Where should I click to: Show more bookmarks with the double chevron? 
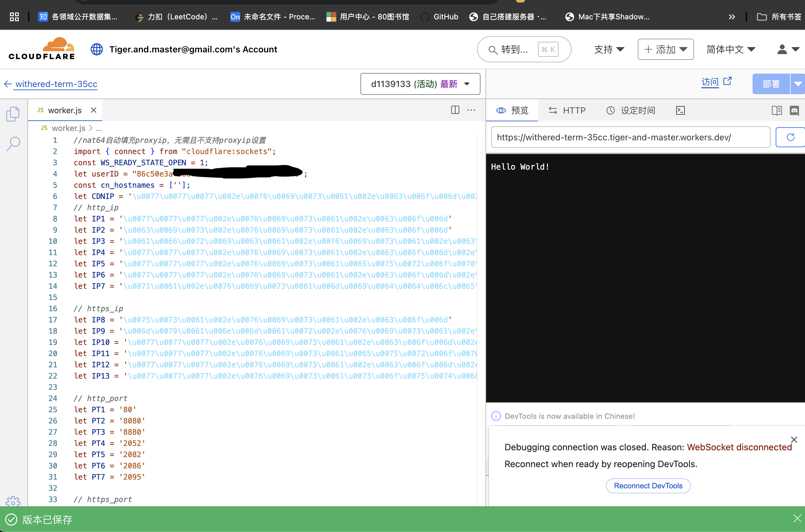(x=732, y=17)
